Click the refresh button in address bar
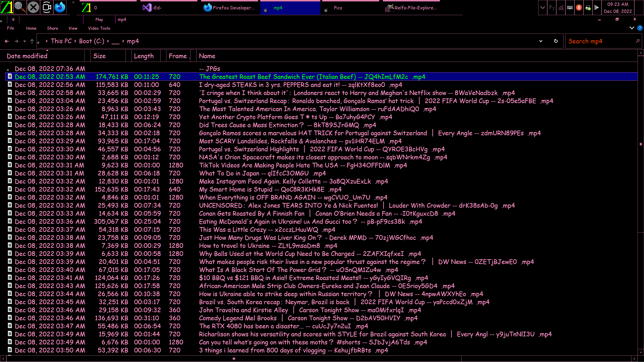This screenshot has height=362, width=644. (556, 41)
